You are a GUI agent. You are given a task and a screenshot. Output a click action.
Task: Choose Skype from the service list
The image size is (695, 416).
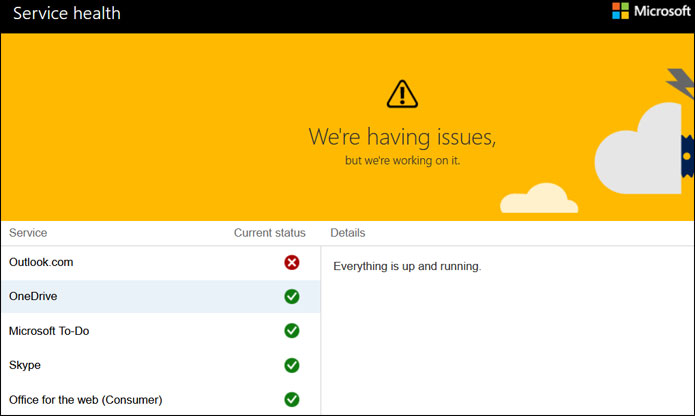25,365
